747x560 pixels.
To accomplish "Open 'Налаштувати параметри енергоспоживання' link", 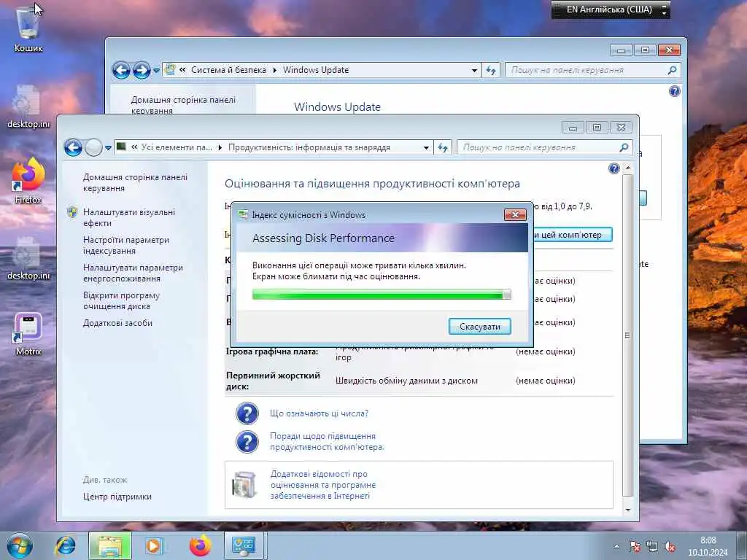I will tap(133, 273).
